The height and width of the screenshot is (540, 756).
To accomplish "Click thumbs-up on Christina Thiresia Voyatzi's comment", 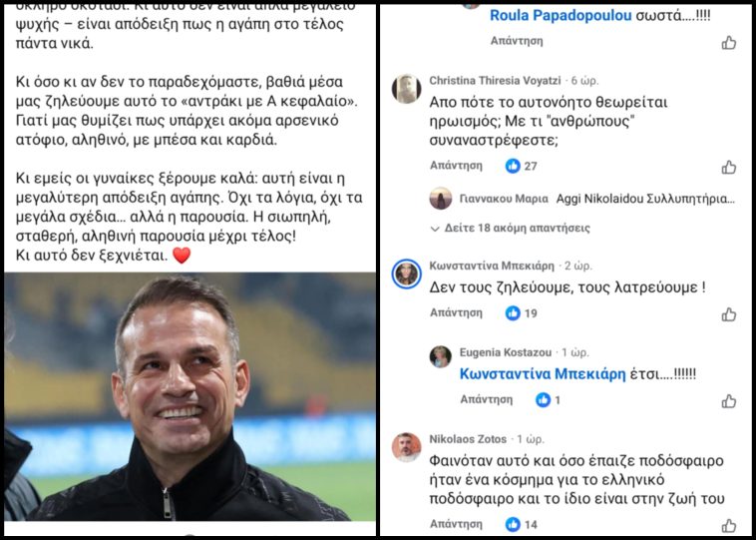I will pos(729,167).
